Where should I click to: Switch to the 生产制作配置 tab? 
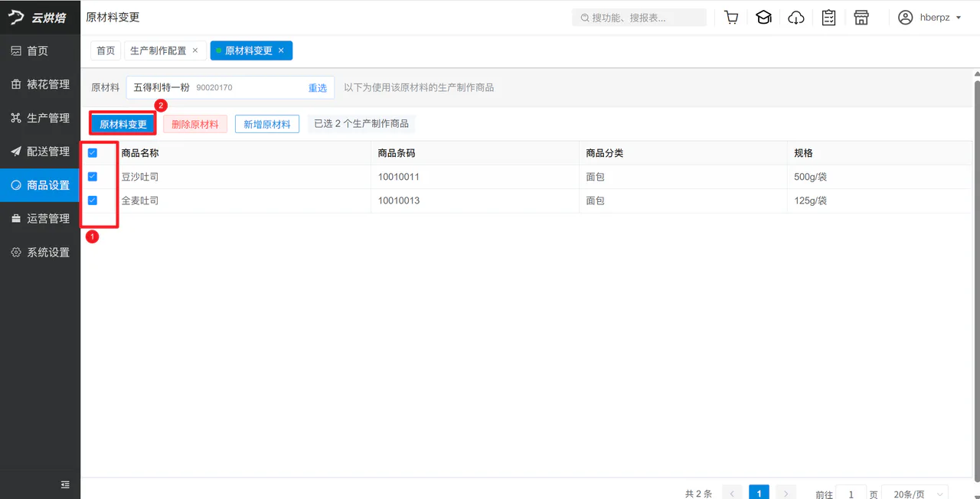coord(158,51)
